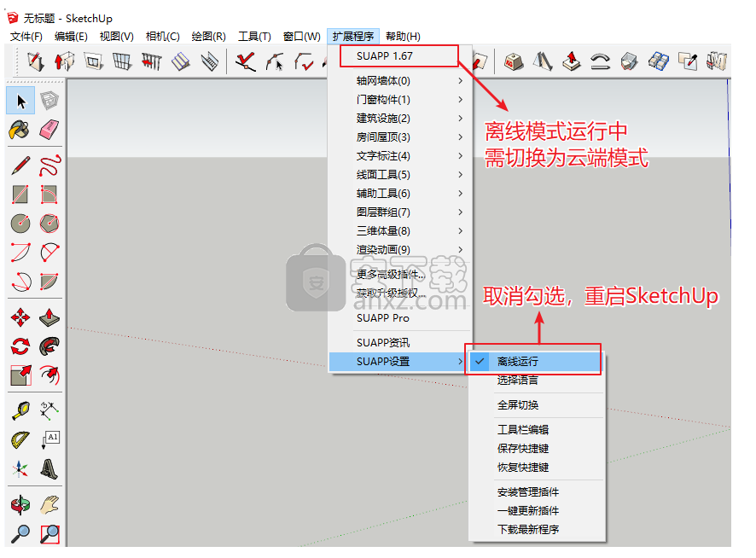
Task: Click 一键更新插件 update plugins
Action: pyautogui.click(x=537, y=510)
